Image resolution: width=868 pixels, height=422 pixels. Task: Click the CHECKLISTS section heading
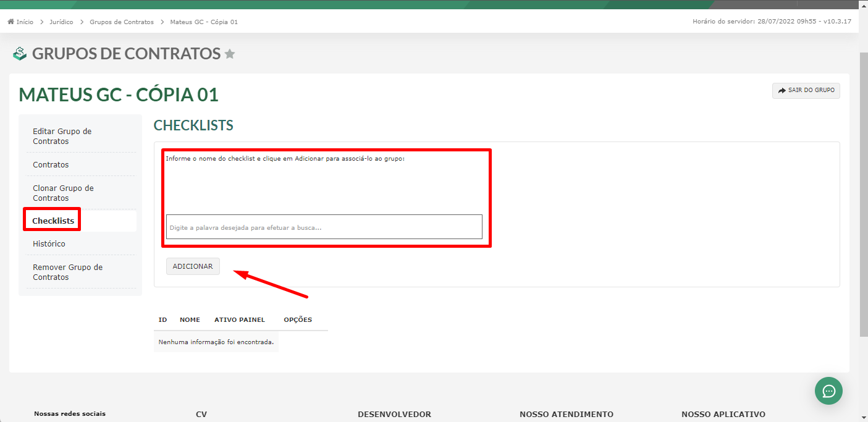pos(193,125)
